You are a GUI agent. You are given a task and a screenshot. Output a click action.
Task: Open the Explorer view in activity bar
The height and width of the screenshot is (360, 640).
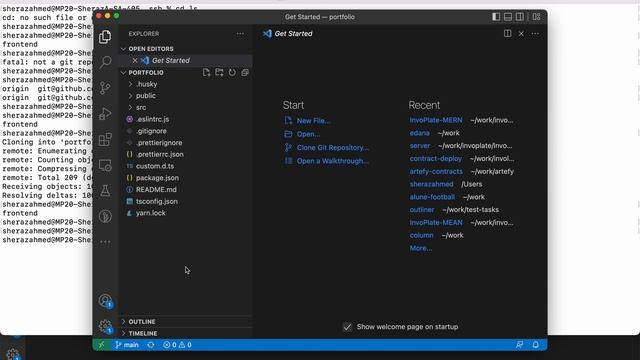coord(105,37)
